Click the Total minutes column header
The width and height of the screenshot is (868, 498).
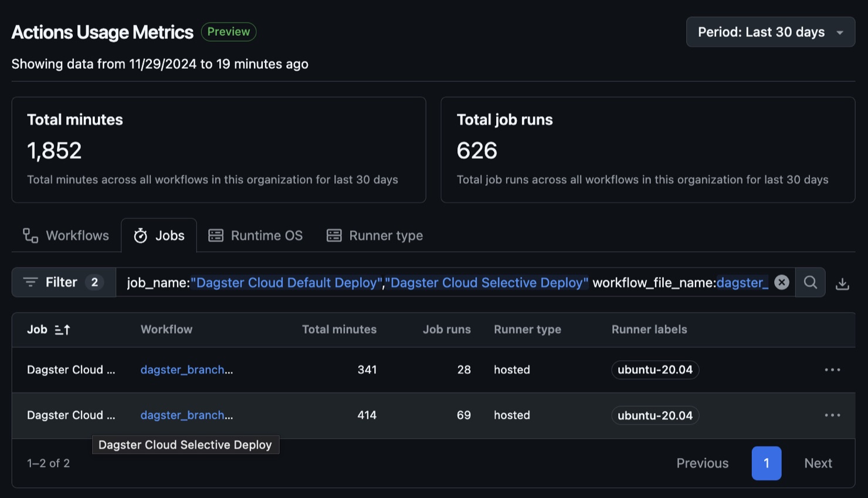[339, 330]
